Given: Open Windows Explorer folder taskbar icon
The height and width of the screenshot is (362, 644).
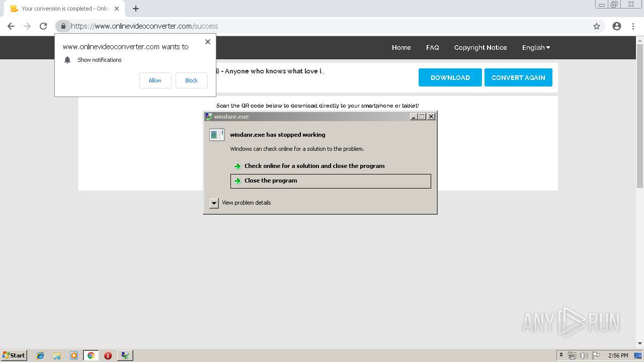Looking at the screenshot, I should tap(57, 355).
